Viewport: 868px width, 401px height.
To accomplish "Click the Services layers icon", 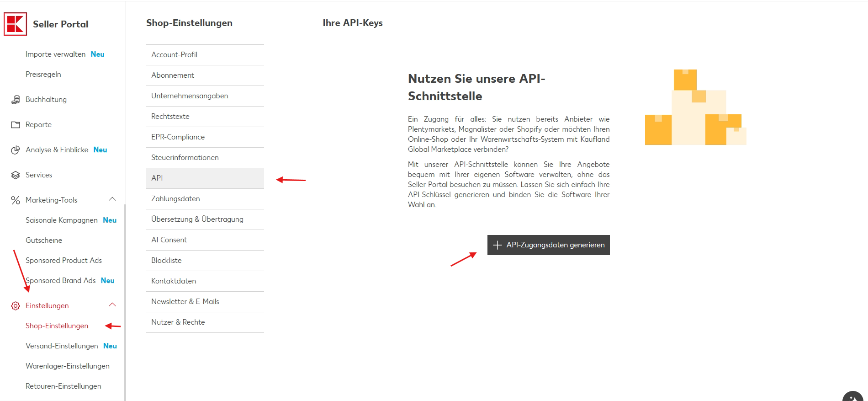I will [16, 175].
